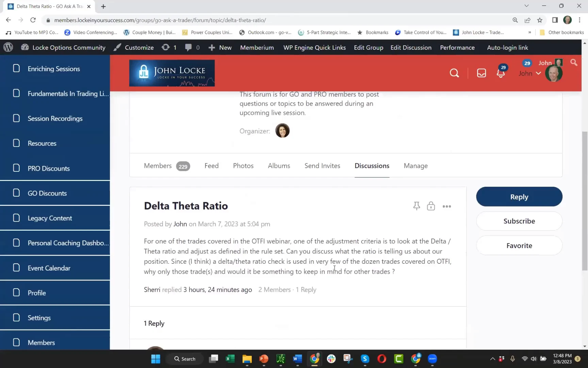Open Chrome three-dot menu
Image resolution: width=588 pixels, height=368 pixels.
(x=579, y=20)
